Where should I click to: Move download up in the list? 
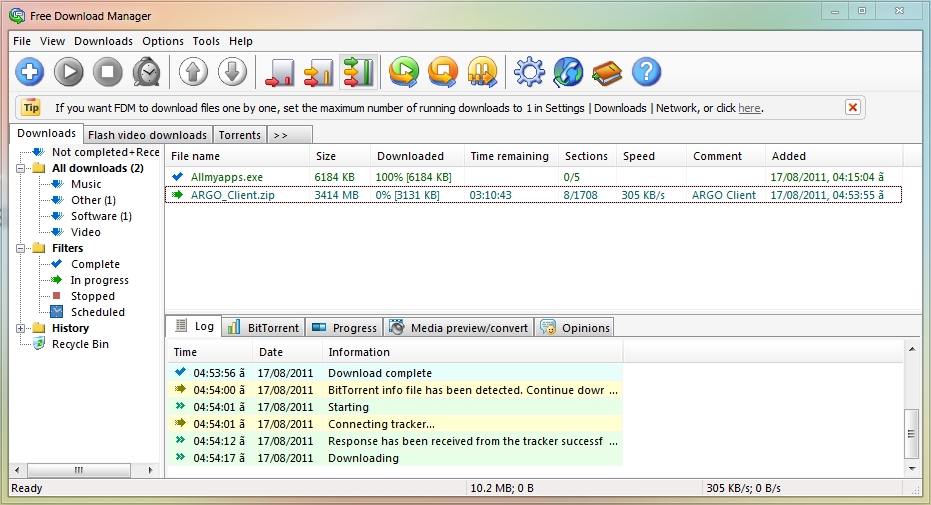click(194, 71)
